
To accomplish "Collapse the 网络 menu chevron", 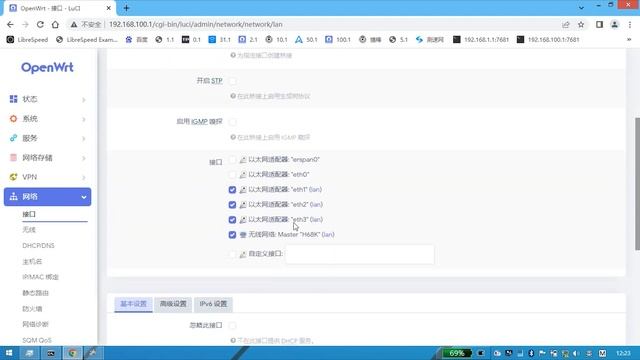I will [84, 197].
